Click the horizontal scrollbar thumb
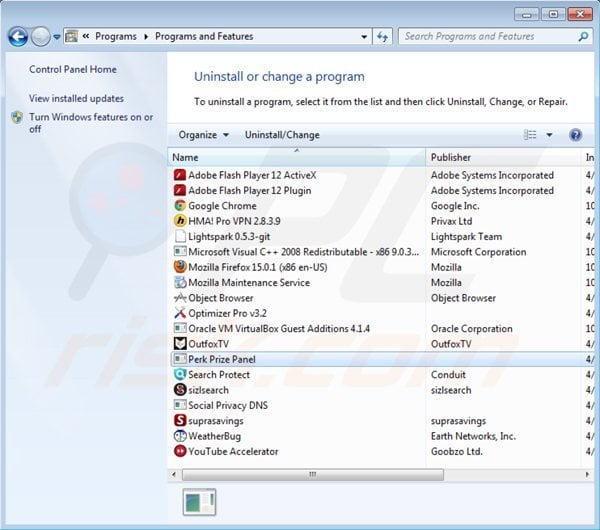Viewport: 600px width, 530px height. (313, 475)
